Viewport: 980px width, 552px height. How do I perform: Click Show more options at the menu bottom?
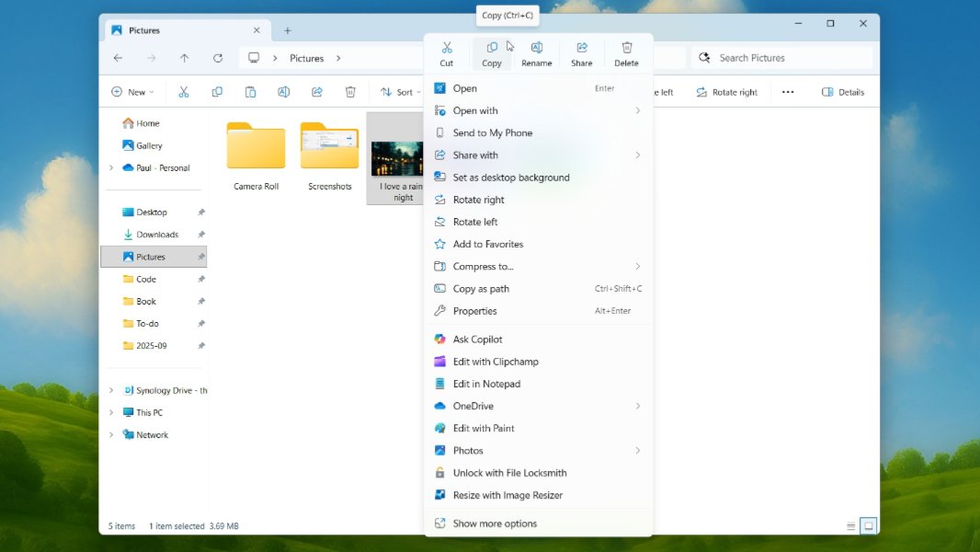[494, 523]
